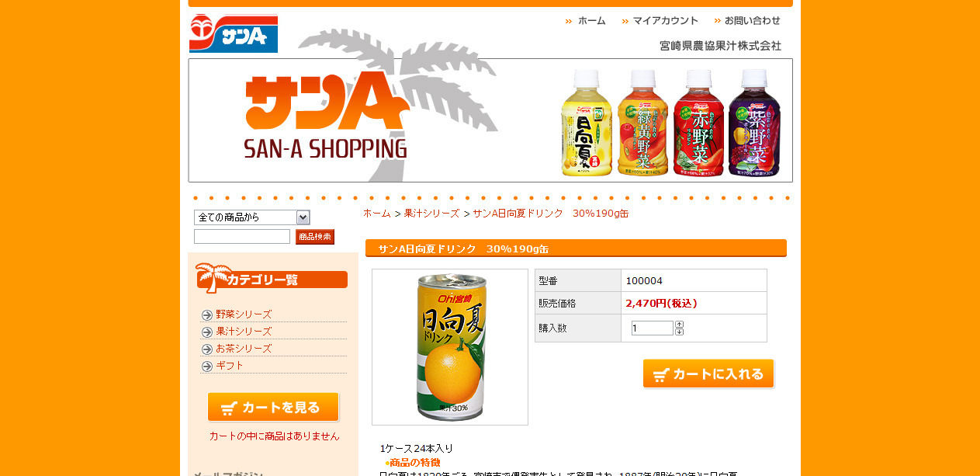980x476 pixels.
Task: Open 果汁シリーズ category in sidebar
Action: coord(244,332)
